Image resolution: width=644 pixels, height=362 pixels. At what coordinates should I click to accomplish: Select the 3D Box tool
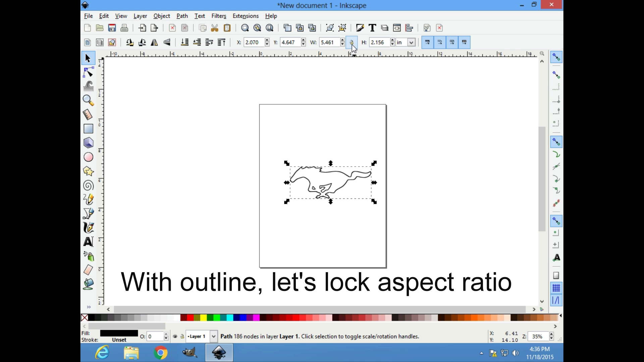click(x=88, y=143)
